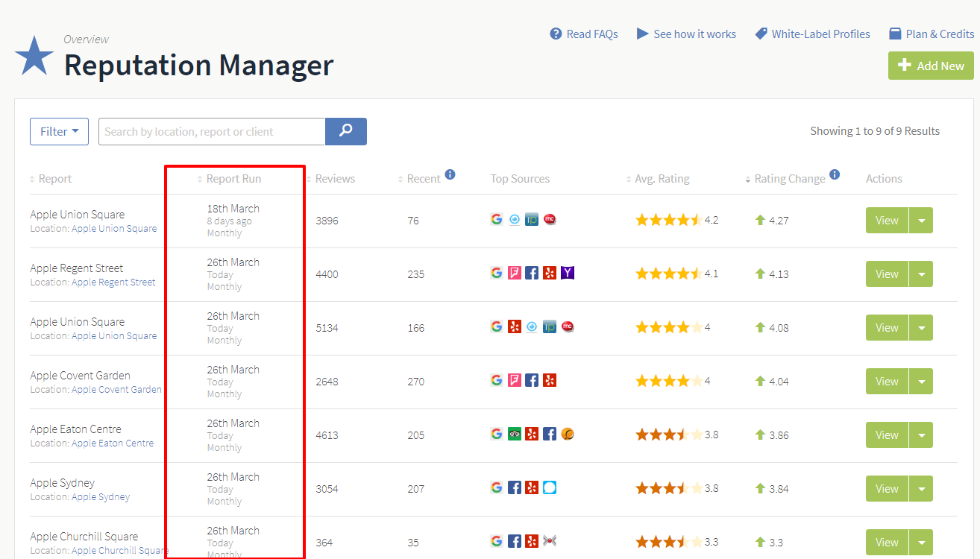Expand the View dropdown beside Apple Churchill Square
The image size is (980, 559).
921,542
